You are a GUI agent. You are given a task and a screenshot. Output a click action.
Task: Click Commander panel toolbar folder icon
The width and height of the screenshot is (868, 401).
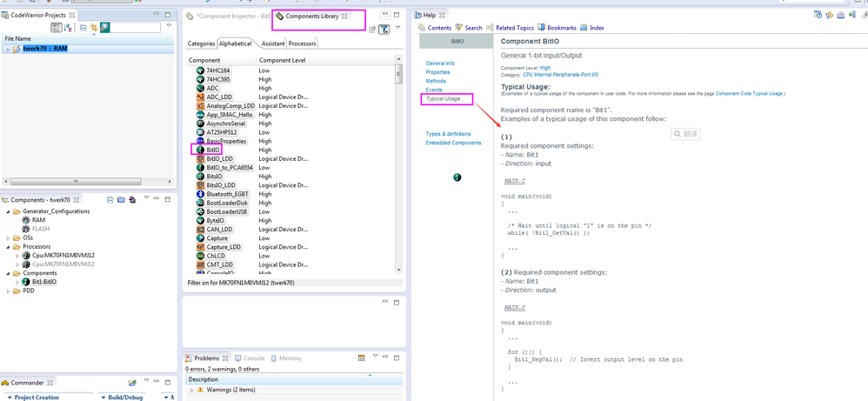point(132,383)
